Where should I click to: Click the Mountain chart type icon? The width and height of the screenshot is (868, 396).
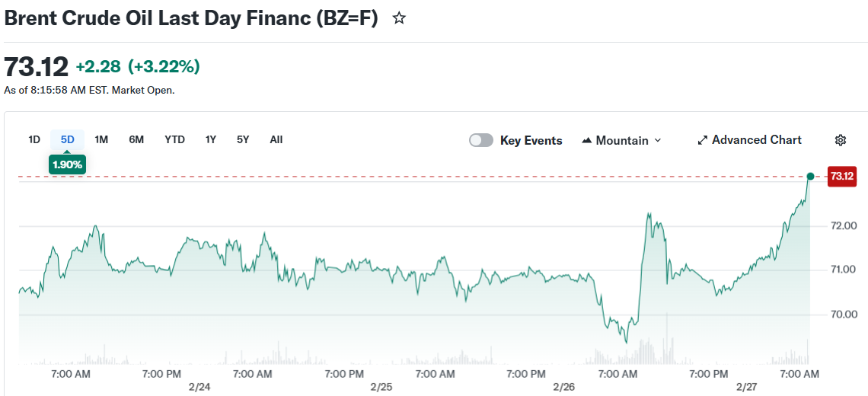[587, 141]
